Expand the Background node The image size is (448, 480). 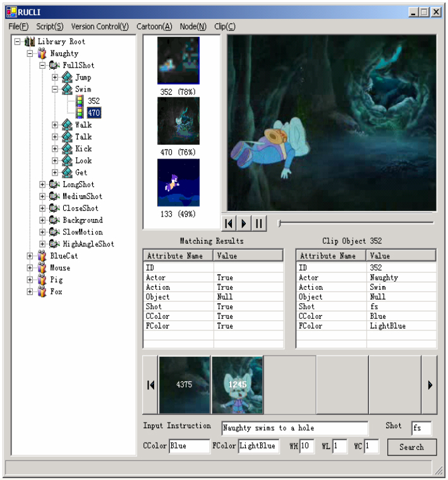click(x=42, y=220)
